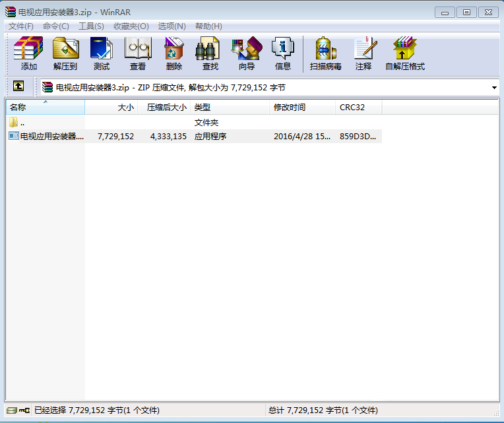Click the SFX (自解压格式) icon
The image size is (504, 423).
tap(404, 48)
